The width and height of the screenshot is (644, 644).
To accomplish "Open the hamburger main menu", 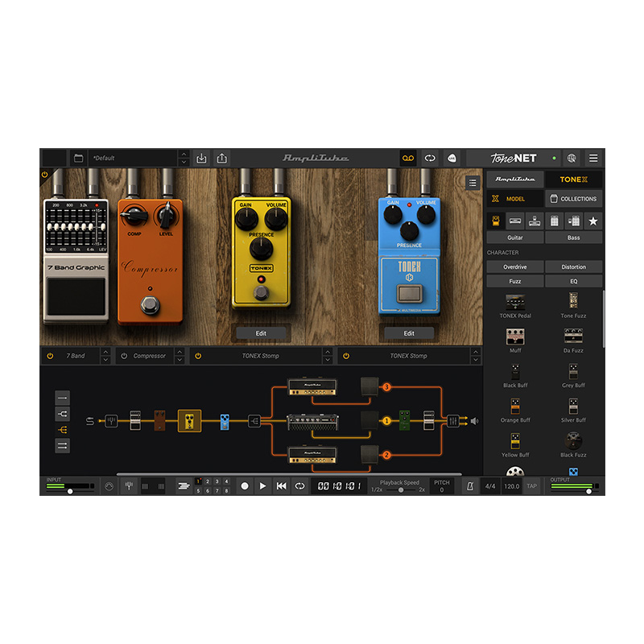I will [593, 159].
